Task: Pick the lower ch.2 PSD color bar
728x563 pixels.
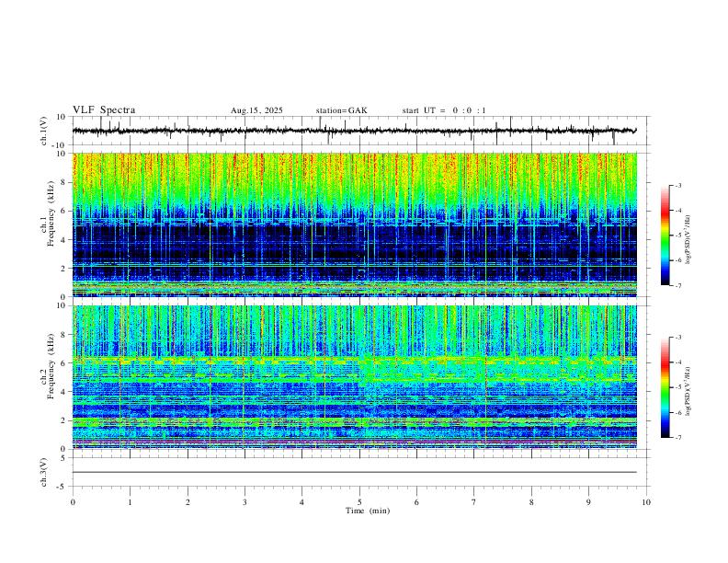Action: (x=665, y=387)
